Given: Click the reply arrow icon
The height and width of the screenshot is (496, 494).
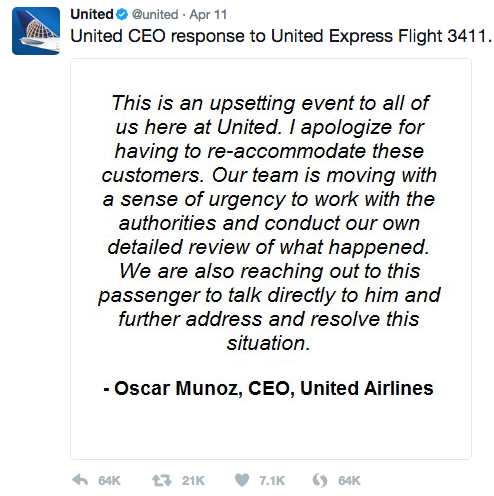Looking at the screenshot, I should tap(80, 480).
